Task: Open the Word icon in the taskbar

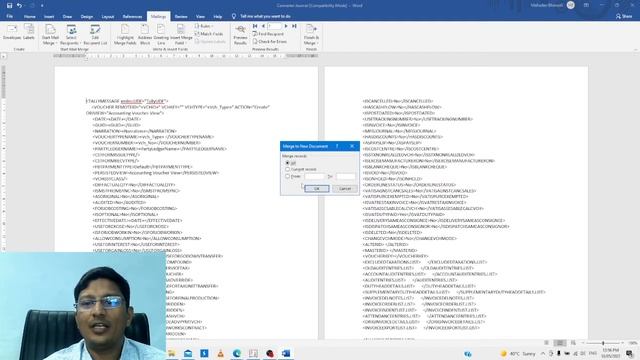Action: pyautogui.click(x=286, y=353)
